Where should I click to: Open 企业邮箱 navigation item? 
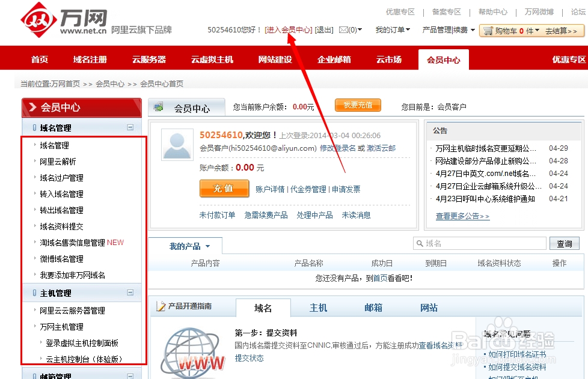tap(334, 59)
